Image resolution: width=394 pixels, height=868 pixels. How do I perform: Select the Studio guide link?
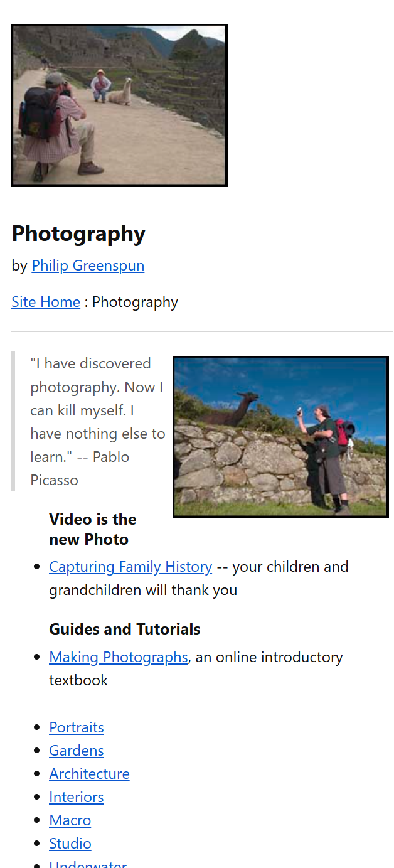(70, 844)
